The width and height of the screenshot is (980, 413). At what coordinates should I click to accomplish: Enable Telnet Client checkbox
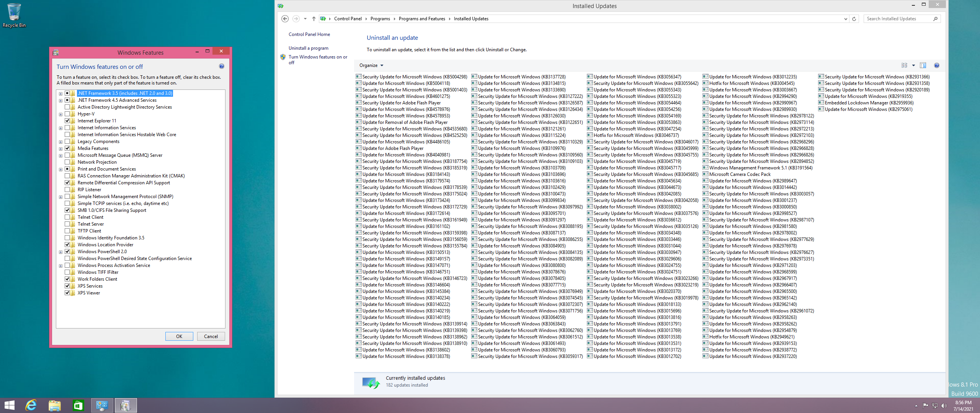(x=67, y=217)
